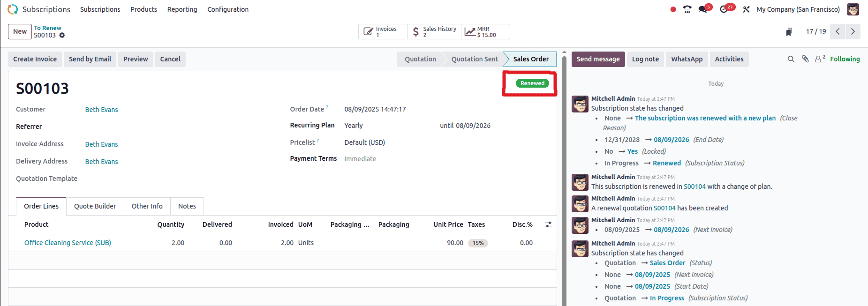Image resolution: width=868 pixels, height=306 pixels.
Task: Select the Quotation status stage
Action: [x=420, y=59]
